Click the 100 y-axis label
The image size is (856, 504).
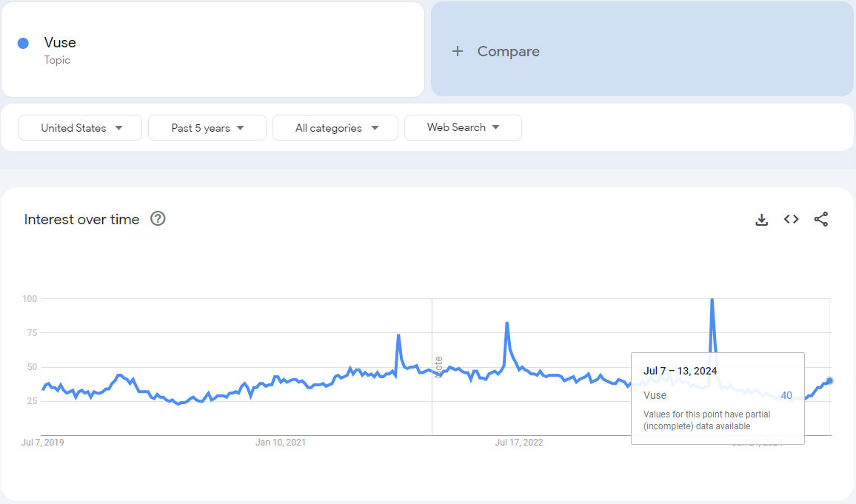tap(30, 298)
